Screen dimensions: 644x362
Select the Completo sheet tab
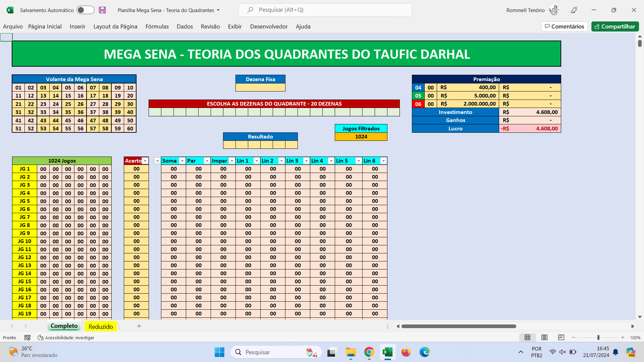point(64,326)
